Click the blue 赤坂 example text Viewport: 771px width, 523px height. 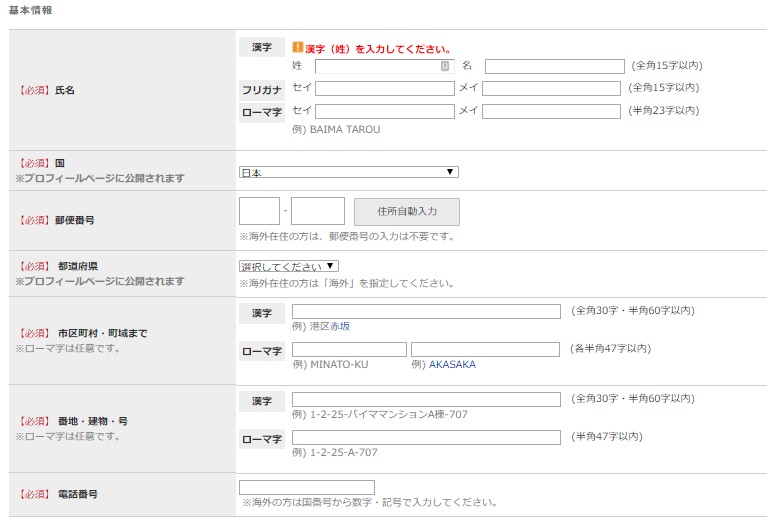(x=340, y=326)
